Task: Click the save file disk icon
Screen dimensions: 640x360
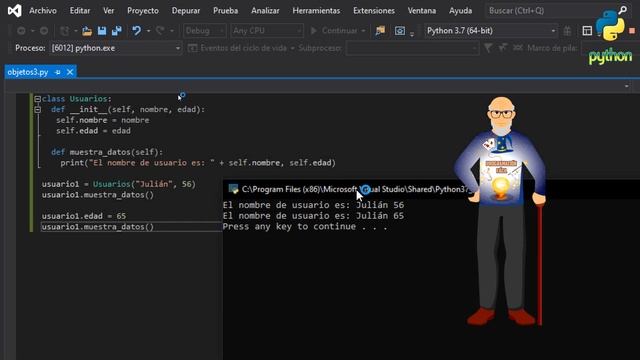Action: [x=102, y=31]
